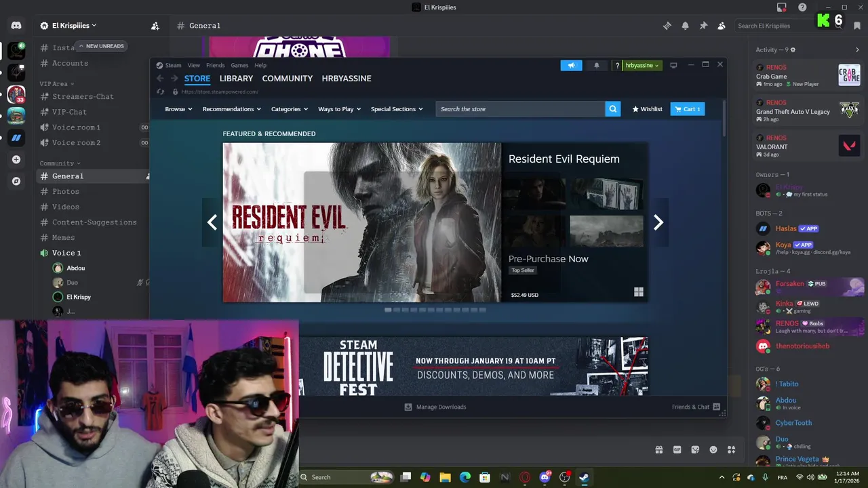Open sticker picker in Discord chat bar
The height and width of the screenshot is (488, 868).
tap(695, 449)
